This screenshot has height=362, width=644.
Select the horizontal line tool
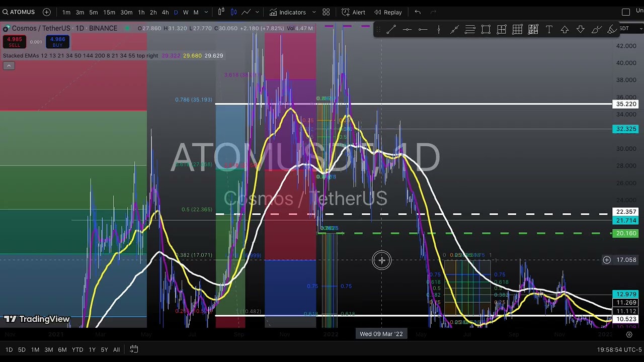pos(407,30)
